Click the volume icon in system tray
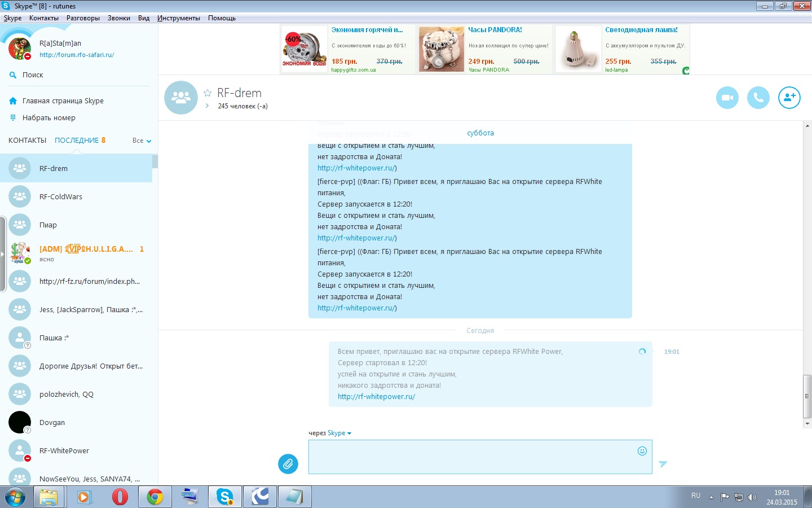812x508 pixels. pyautogui.click(x=752, y=497)
